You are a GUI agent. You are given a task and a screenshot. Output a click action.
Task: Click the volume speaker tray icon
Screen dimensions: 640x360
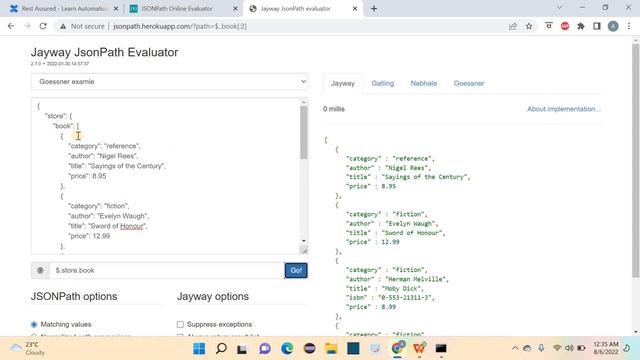(x=569, y=348)
